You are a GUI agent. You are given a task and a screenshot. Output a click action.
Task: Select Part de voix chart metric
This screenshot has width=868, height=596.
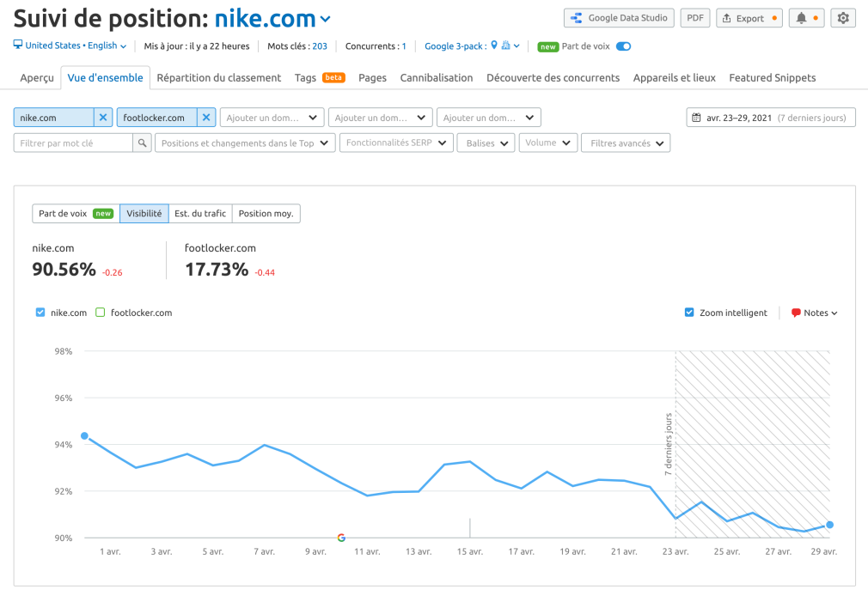(76, 214)
